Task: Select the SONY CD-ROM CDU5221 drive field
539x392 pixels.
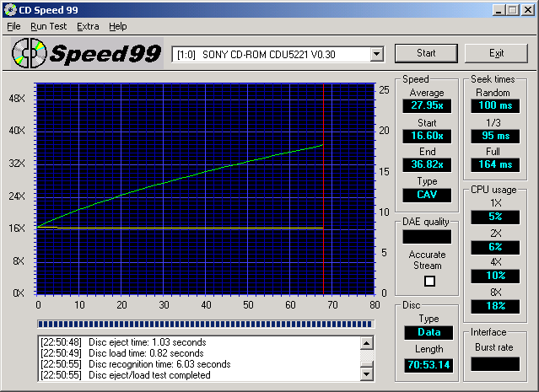Action: click(x=272, y=54)
